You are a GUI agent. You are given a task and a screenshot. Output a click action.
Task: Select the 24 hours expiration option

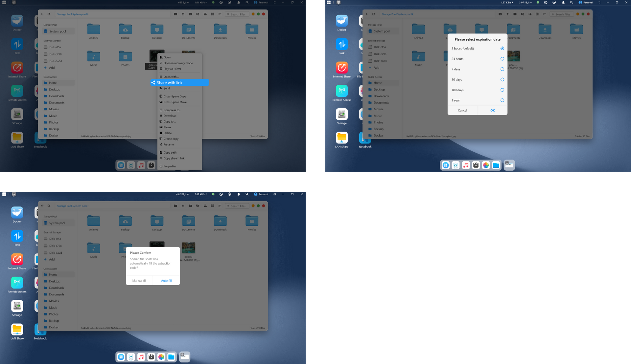tap(502, 59)
